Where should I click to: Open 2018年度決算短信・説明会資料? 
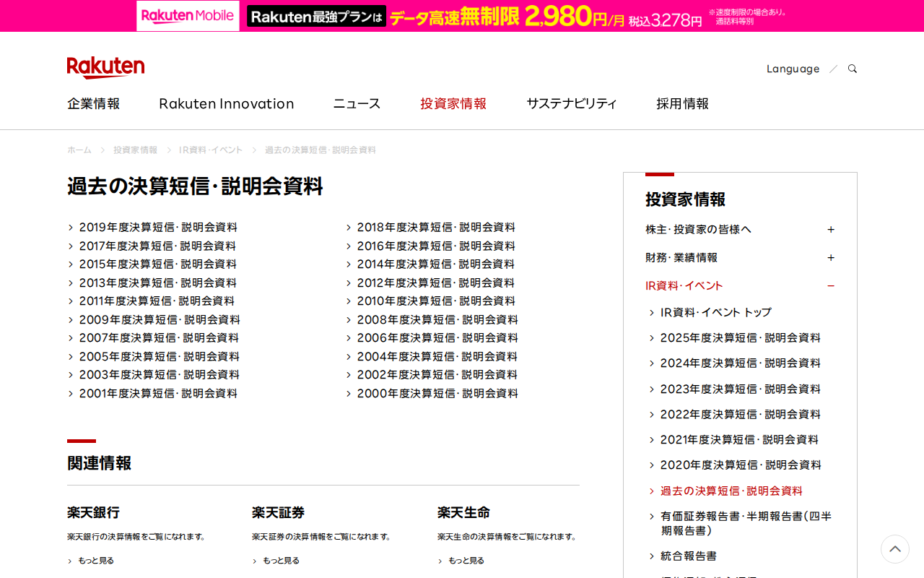point(436,228)
